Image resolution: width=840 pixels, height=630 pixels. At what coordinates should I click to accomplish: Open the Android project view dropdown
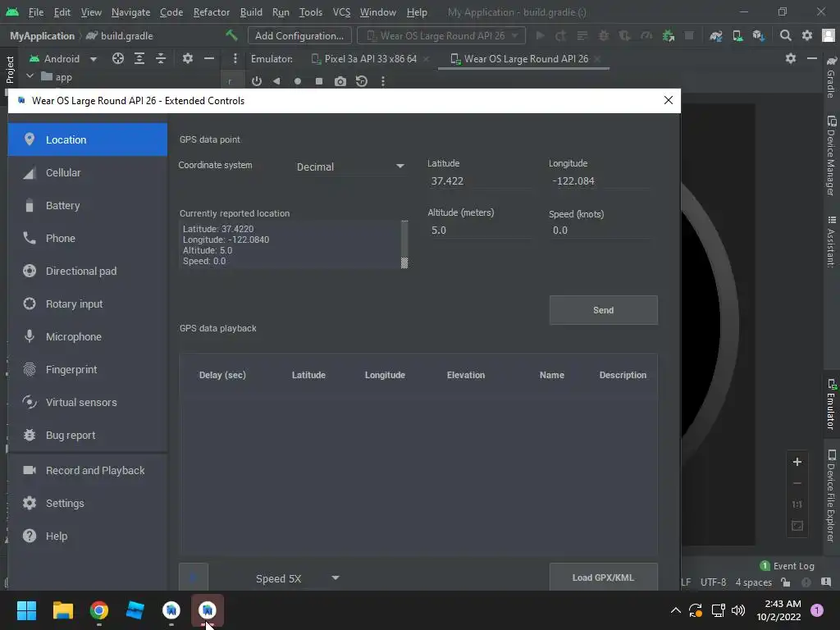pos(63,58)
